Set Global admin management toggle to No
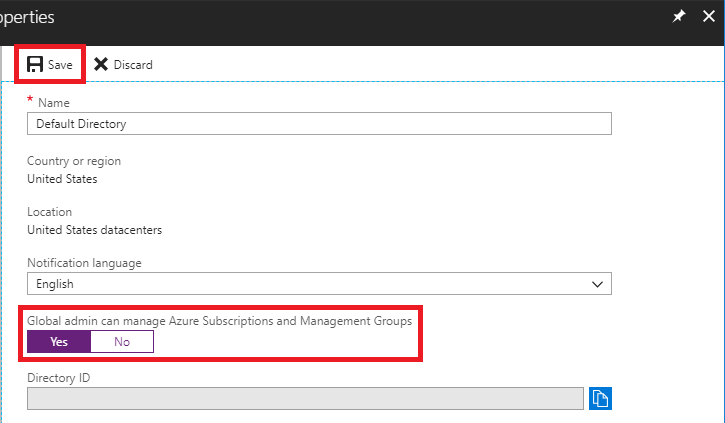Image resolution: width=725 pixels, height=423 pixels. (x=122, y=341)
